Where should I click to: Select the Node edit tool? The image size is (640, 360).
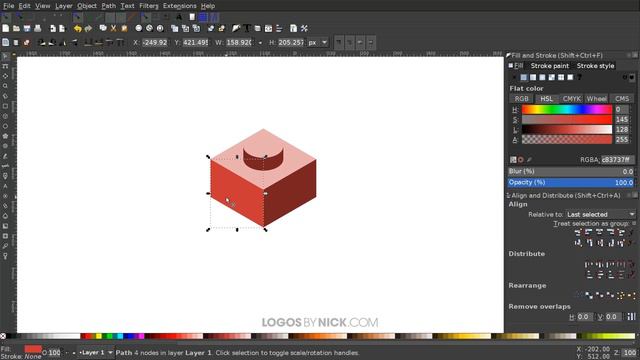click(x=5, y=66)
